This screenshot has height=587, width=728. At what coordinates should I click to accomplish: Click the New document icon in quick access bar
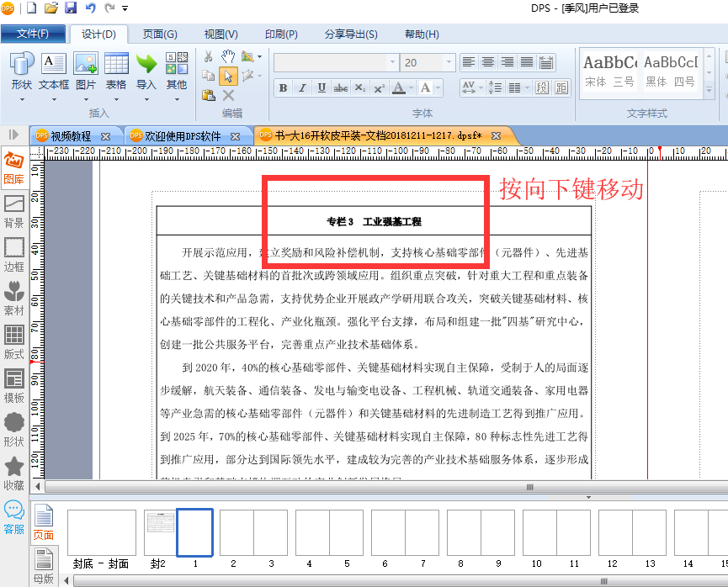click(32, 8)
